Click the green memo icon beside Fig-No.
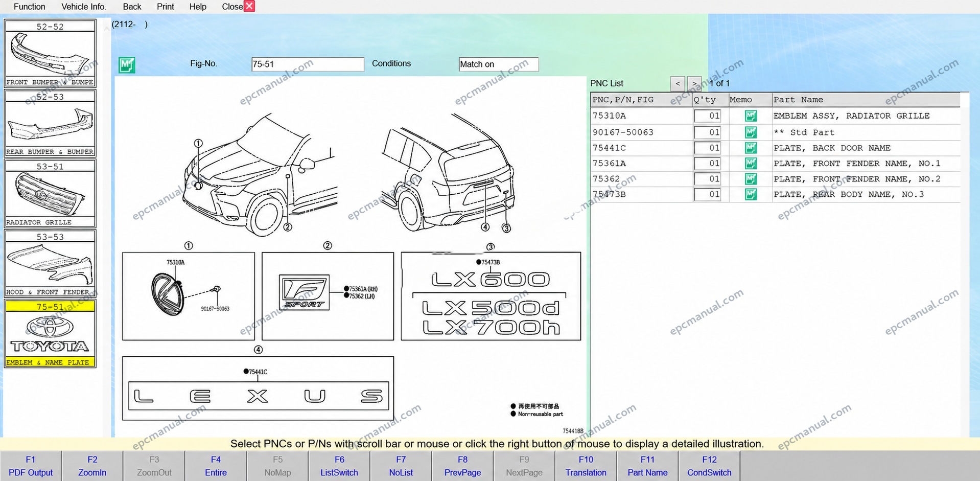The image size is (980, 481). (x=127, y=65)
